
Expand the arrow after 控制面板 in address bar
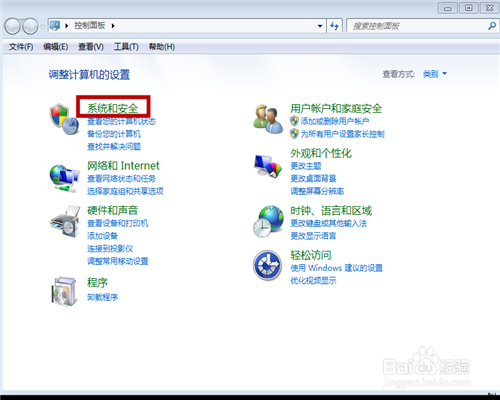113,26
